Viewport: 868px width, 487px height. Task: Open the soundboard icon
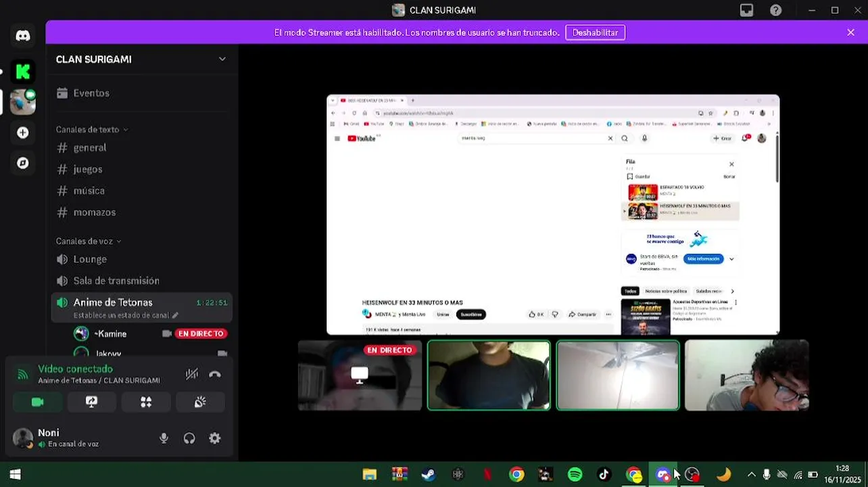click(x=200, y=402)
